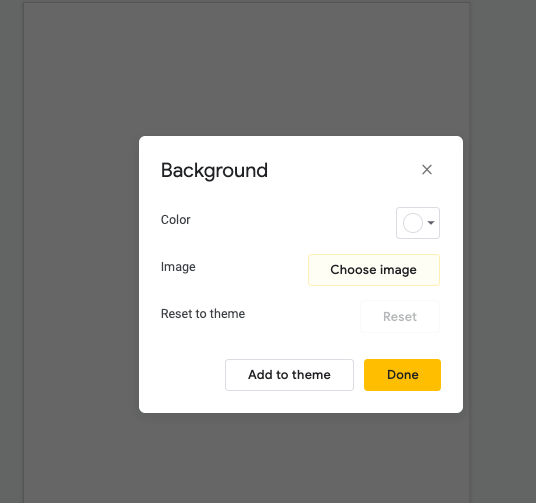
Task: Click the Image label text
Action: coord(178,267)
